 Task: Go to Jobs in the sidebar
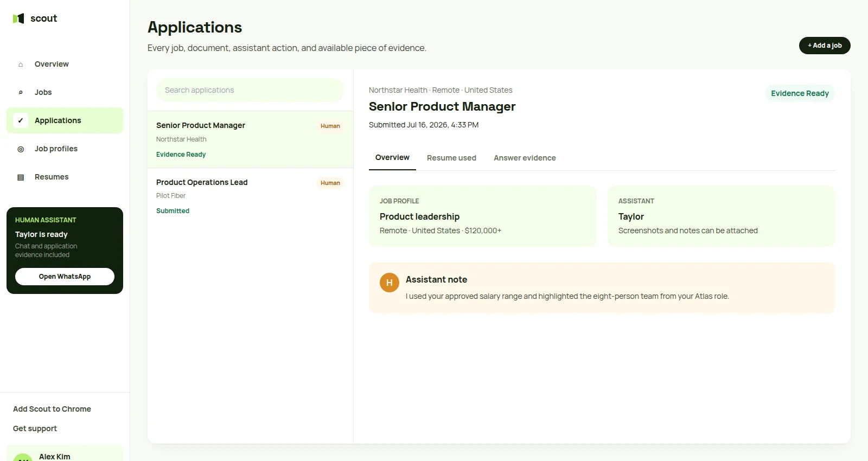(x=65, y=92)
